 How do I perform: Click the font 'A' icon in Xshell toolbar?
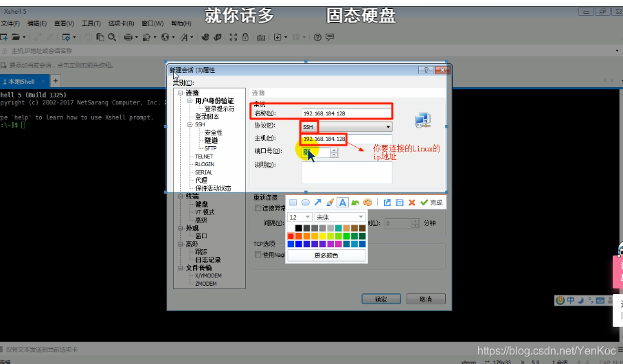(183, 37)
